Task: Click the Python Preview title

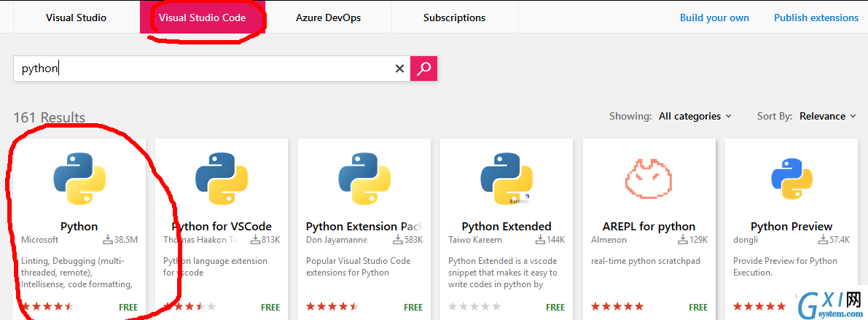Action: [791, 227]
